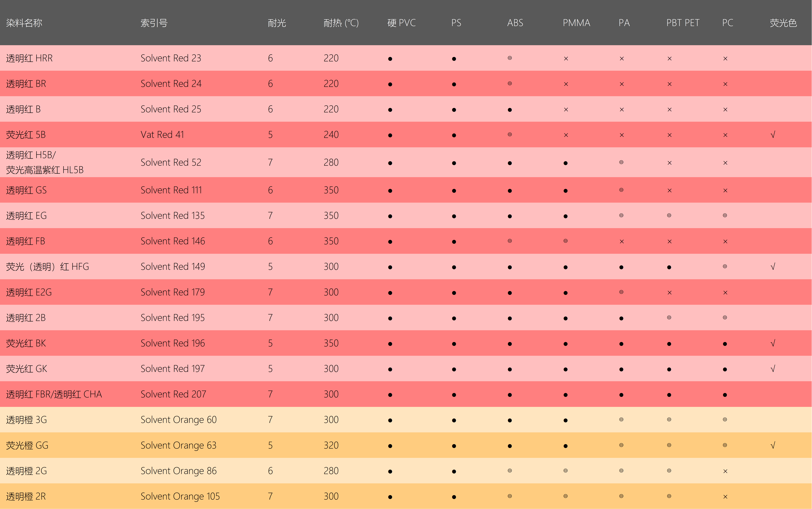Click the PBT PET circle for 透明红 EG
The image size is (812, 509).
click(669, 215)
